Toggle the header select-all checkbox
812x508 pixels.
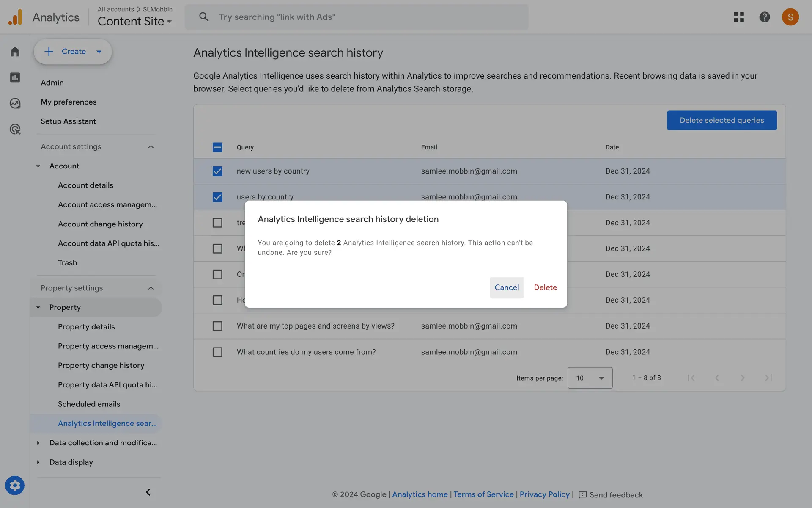pos(217,147)
